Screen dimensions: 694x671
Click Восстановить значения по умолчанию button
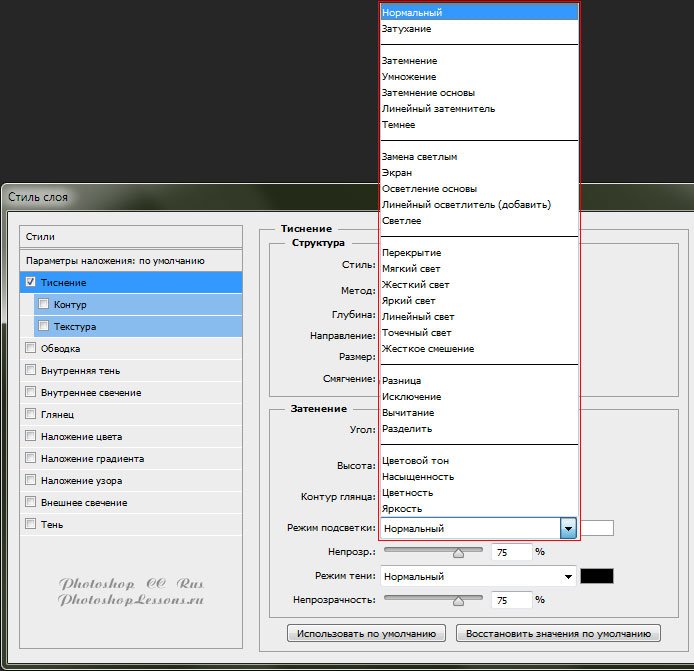click(x=558, y=633)
